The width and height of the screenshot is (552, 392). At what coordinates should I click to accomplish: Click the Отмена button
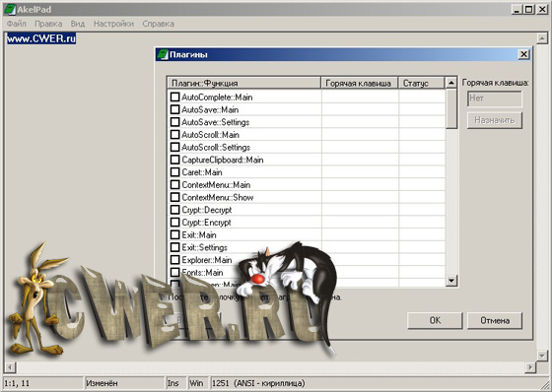tap(495, 320)
